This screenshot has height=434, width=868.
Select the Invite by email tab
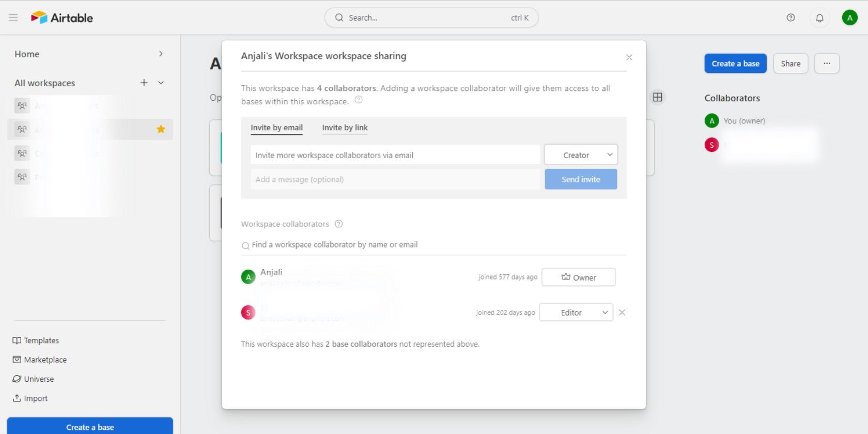click(x=276, y=128)
